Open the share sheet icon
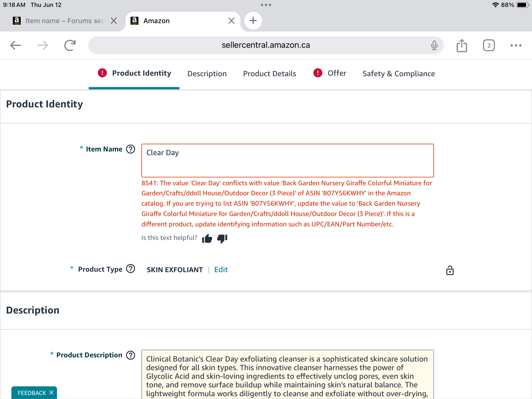Viewport: 532px width, 399px height. tap(462, 45)
